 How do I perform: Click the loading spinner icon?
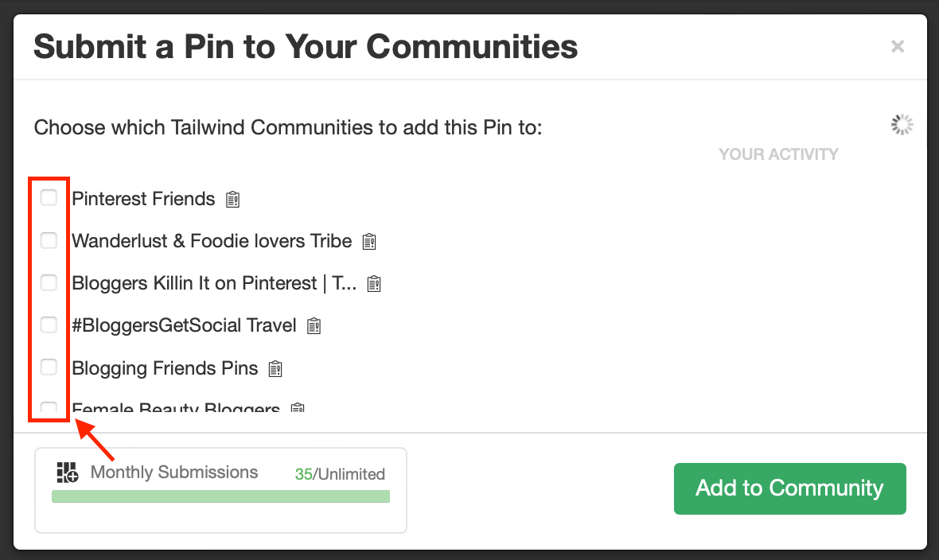pyautogui.click(x=902, y=125)
